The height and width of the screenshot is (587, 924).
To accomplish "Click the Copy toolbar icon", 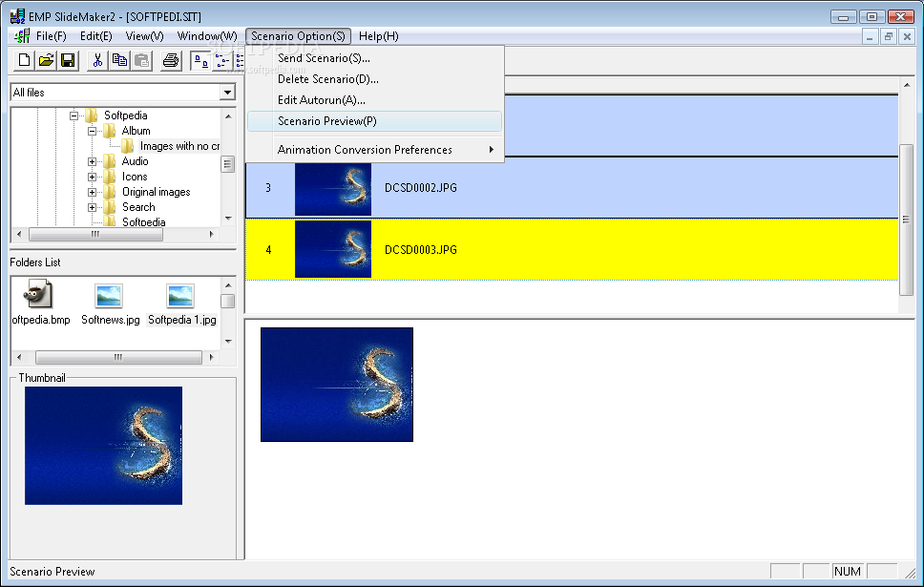I will pos(119,61).
